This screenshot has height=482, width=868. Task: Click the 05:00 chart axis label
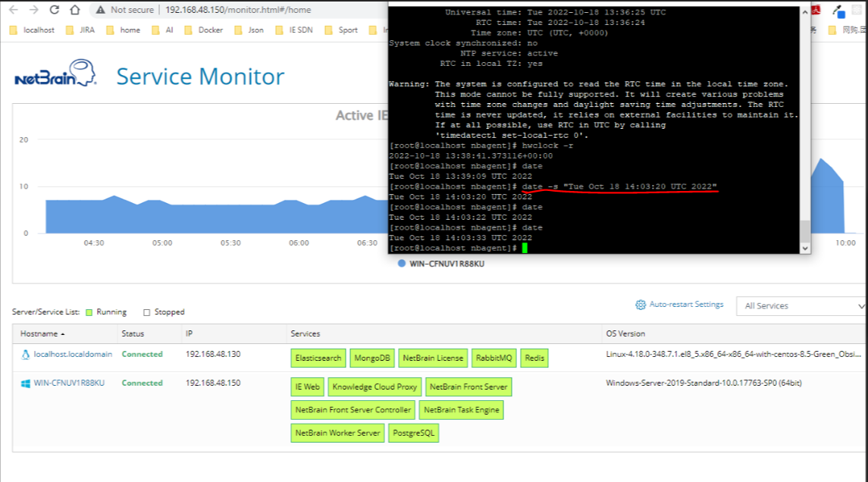162,243
